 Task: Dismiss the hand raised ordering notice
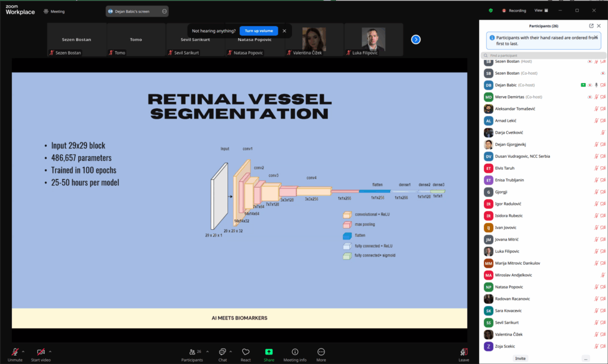pos(596,37)
